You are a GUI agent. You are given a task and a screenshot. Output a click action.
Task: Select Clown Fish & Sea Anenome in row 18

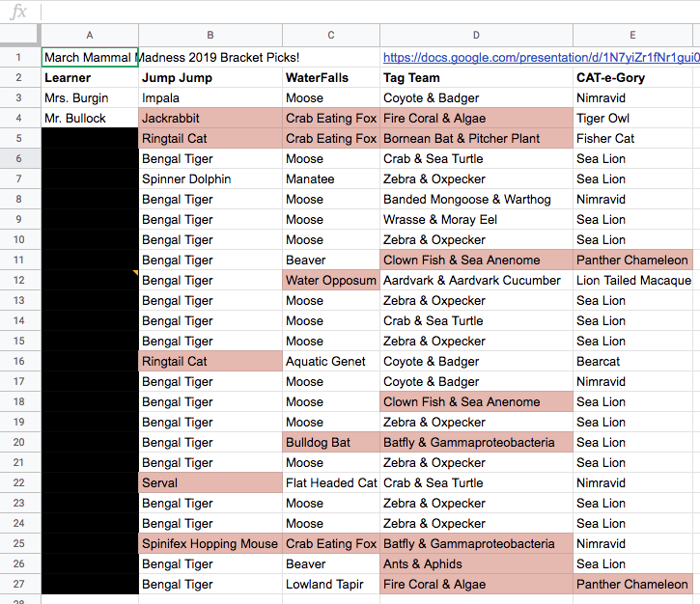pos(476,402)
